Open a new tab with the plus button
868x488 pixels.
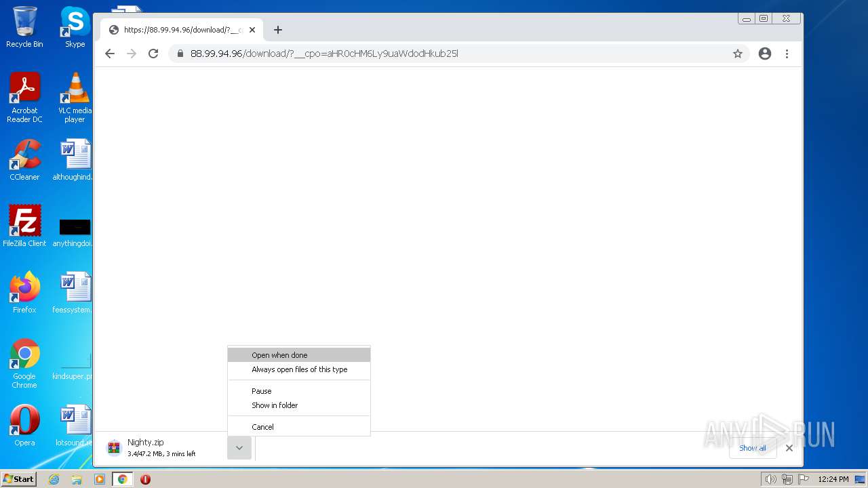(278, 30)
